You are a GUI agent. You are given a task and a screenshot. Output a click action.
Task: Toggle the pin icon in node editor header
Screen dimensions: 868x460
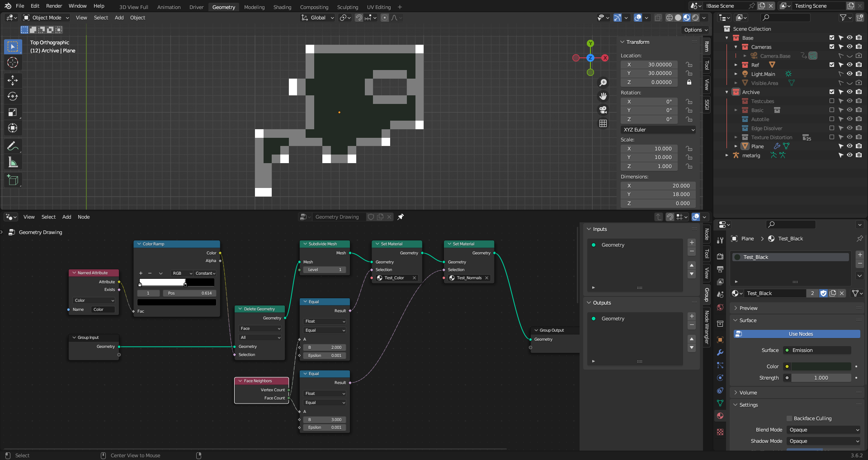pos(401,217)
